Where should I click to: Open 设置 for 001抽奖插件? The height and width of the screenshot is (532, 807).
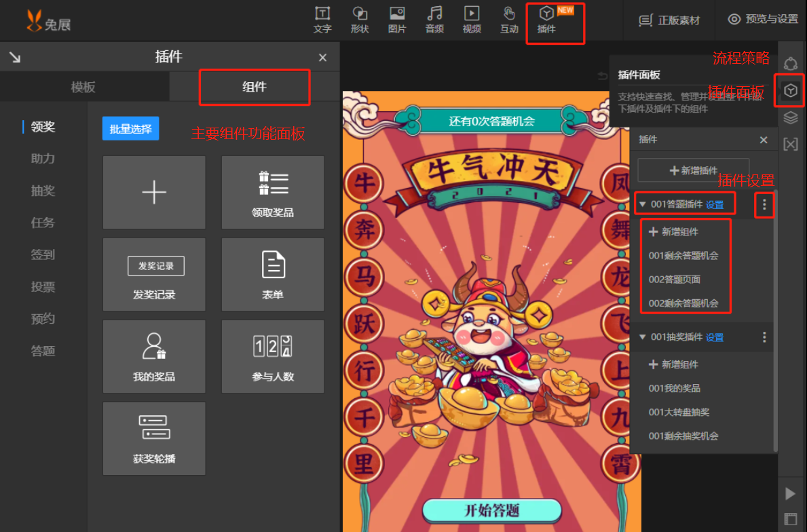(x=715, y=337)
